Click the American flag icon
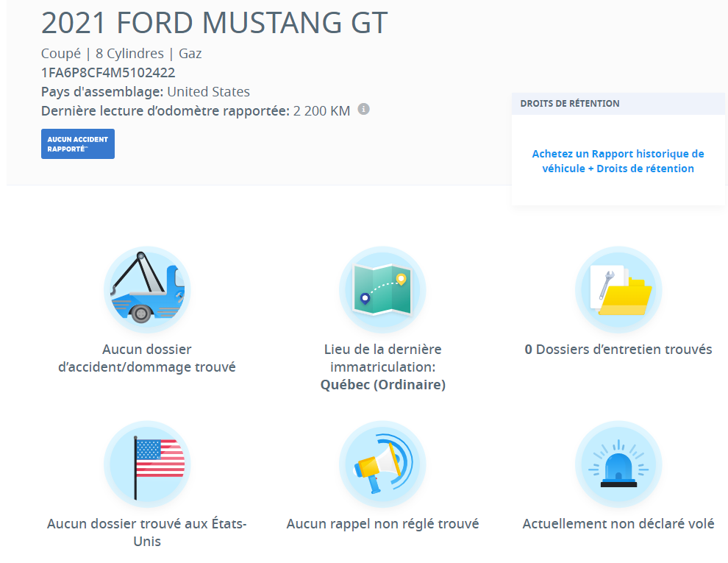The width and height of the screenshot is (728, 563). pyautogui.click(x=147, y=464)
